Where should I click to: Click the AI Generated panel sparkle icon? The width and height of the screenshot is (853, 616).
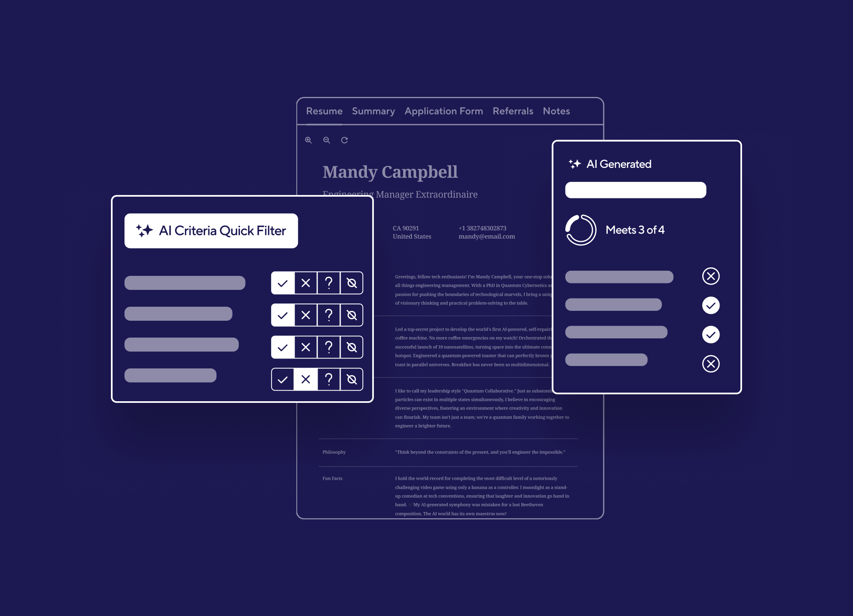click(574, 163)
